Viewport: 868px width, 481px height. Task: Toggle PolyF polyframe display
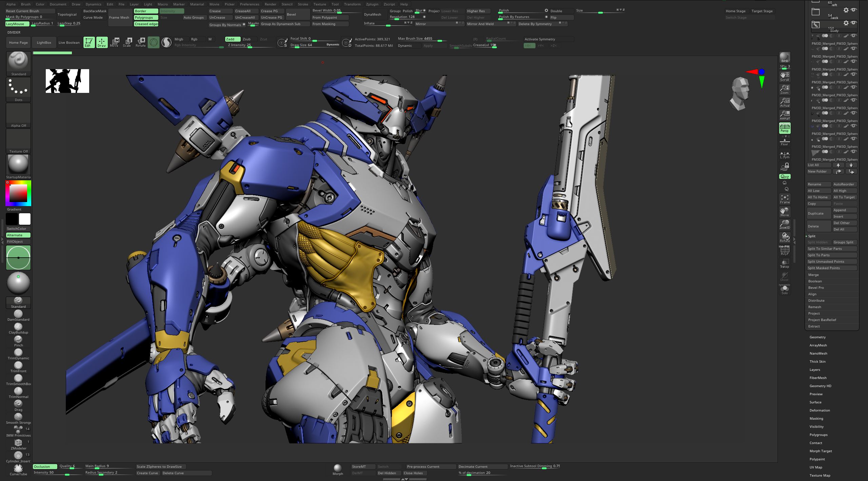click(785, 250)
